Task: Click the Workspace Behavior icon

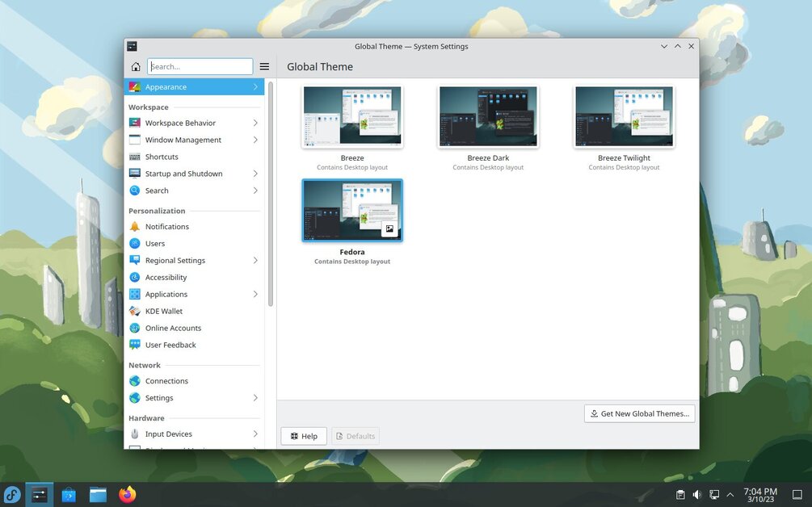Action: [135, 123]
